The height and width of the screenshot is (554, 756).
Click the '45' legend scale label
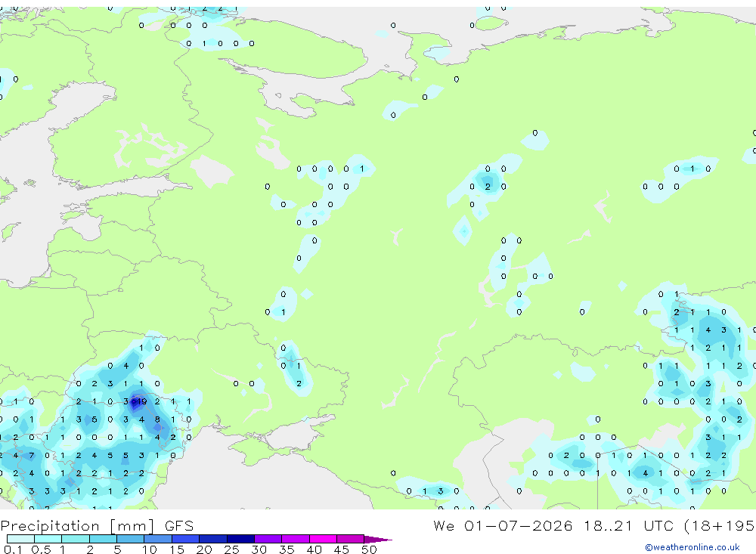pyautogui.click(x=342, y=549)
